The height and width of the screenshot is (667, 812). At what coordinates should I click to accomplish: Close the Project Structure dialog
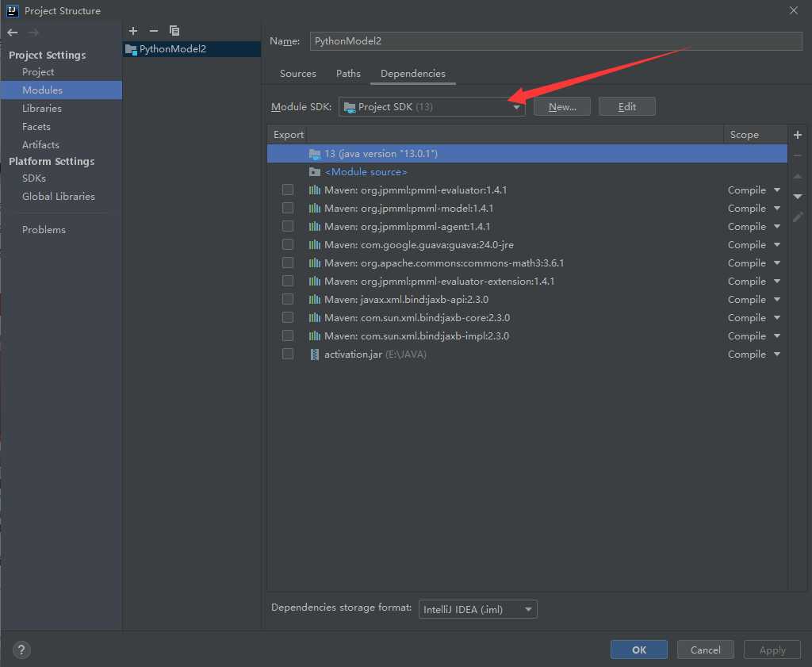(793, 10)
